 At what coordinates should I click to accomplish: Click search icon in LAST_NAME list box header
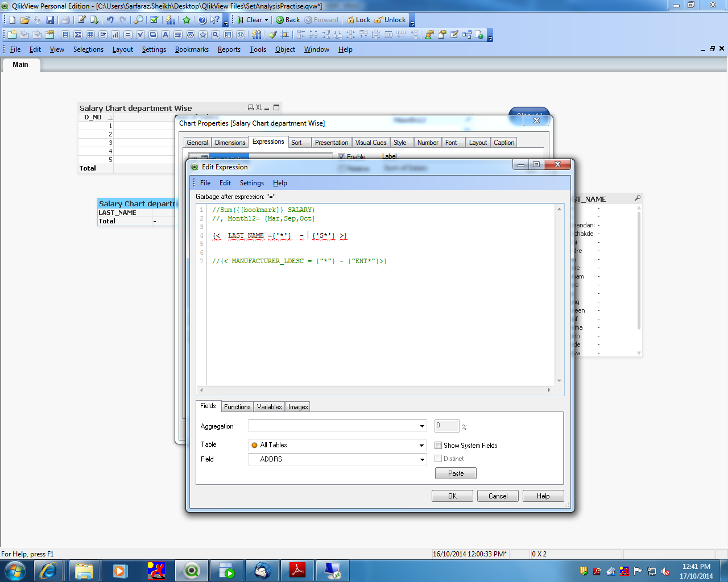coord(638,198)
